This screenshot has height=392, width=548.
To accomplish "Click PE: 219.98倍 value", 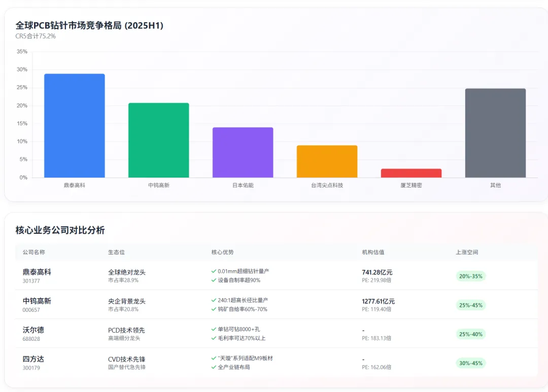I will 376,280.
